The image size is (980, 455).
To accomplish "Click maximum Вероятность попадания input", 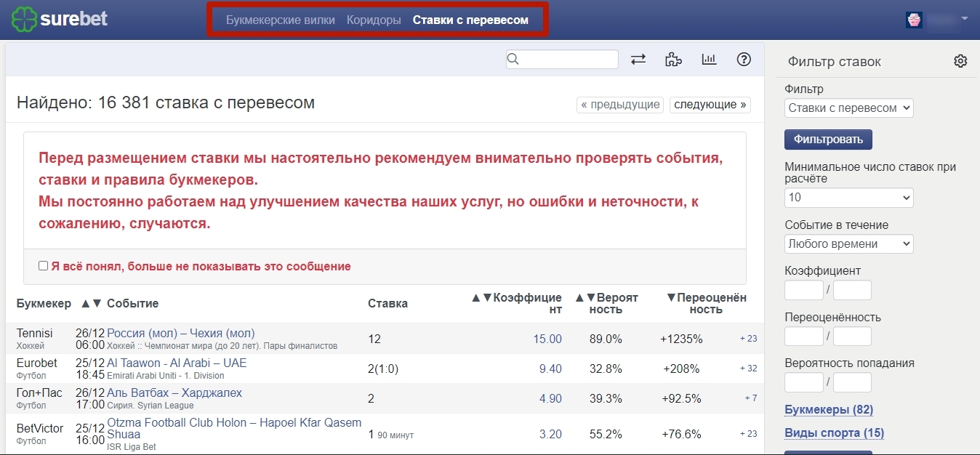I will click(x=852, y=382).
